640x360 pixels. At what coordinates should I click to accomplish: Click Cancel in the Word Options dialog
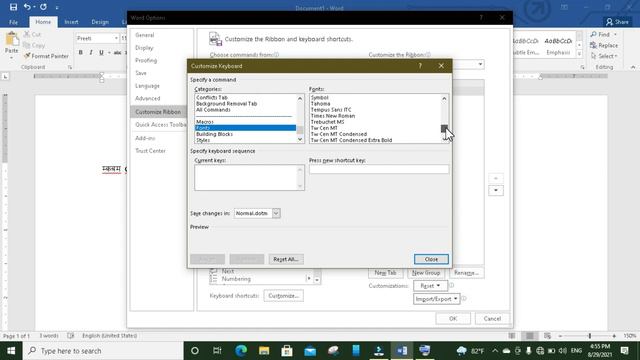click(492, 318)
